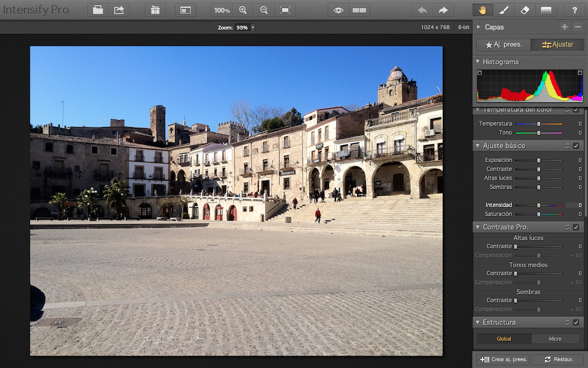Image resolution: width=588 pixels, height=368 pixels.
Task: Reset the Temperatura del color section
Action: pos(567,110)
